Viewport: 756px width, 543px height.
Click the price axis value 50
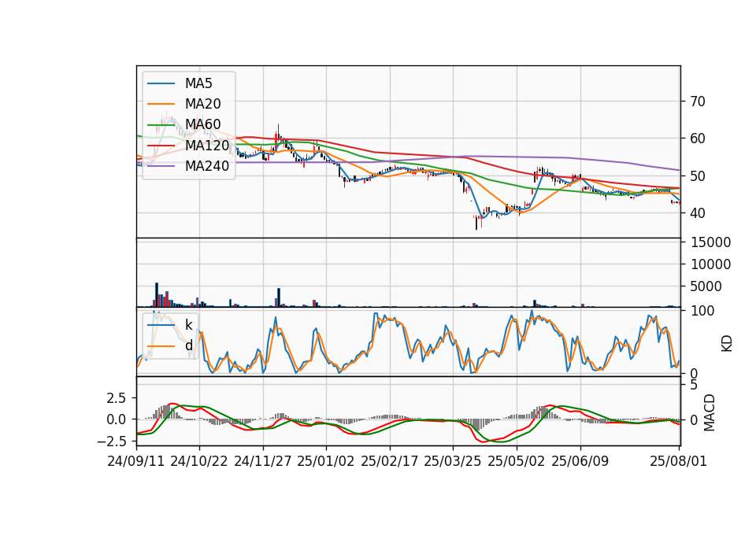coord(697,176)
